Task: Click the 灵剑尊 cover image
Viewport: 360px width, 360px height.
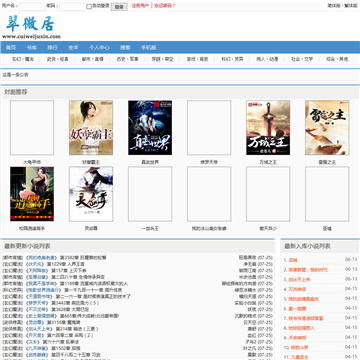Action: click(x=91, y=194)
